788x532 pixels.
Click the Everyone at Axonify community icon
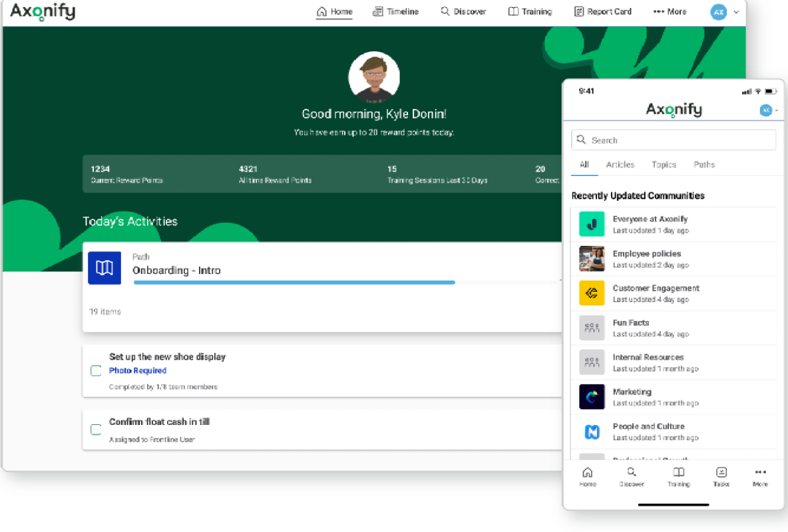(x=592, y=224)
